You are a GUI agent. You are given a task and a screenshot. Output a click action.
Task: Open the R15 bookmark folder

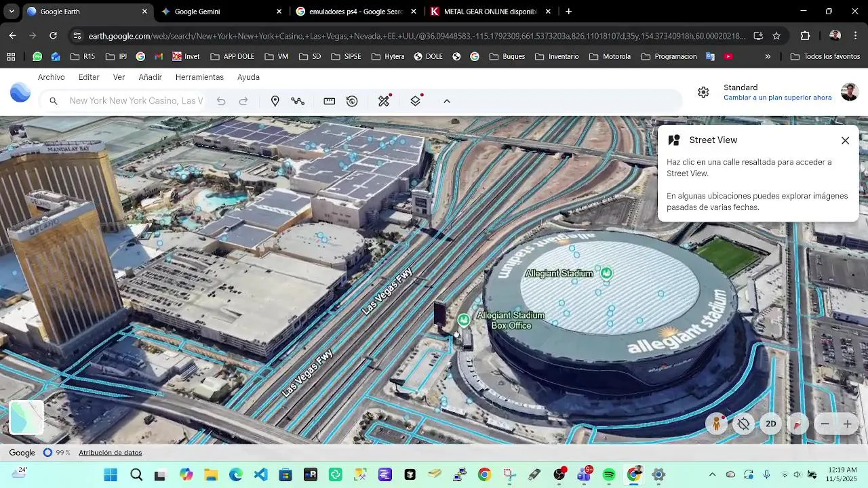click(x=82, y=56)
